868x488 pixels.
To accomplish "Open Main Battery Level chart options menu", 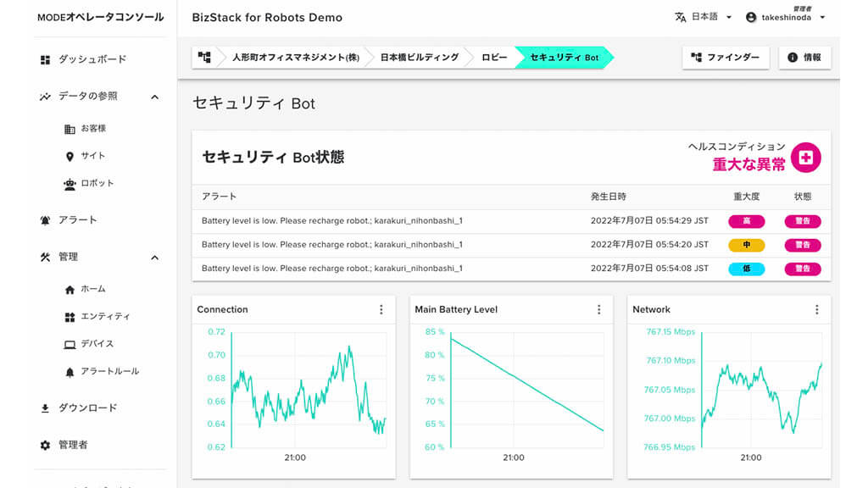I will pyautogui.click(x=599, y=310).
